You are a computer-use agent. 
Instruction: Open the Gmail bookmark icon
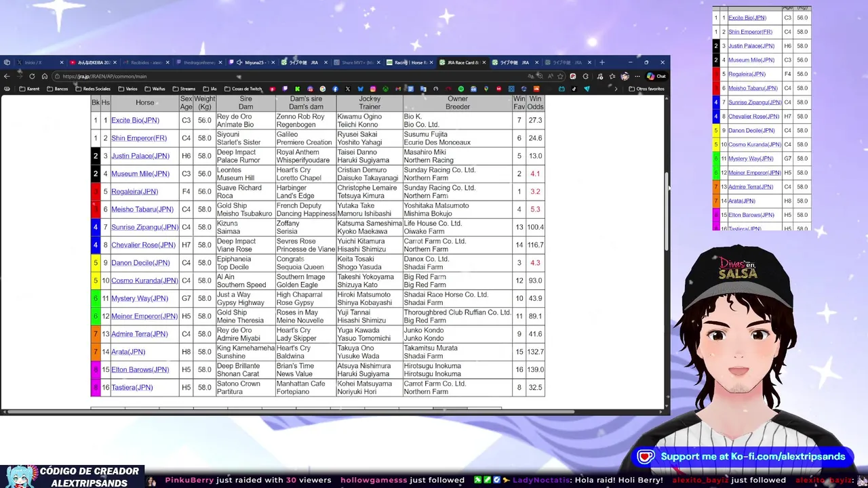click(x=398, y=89)
